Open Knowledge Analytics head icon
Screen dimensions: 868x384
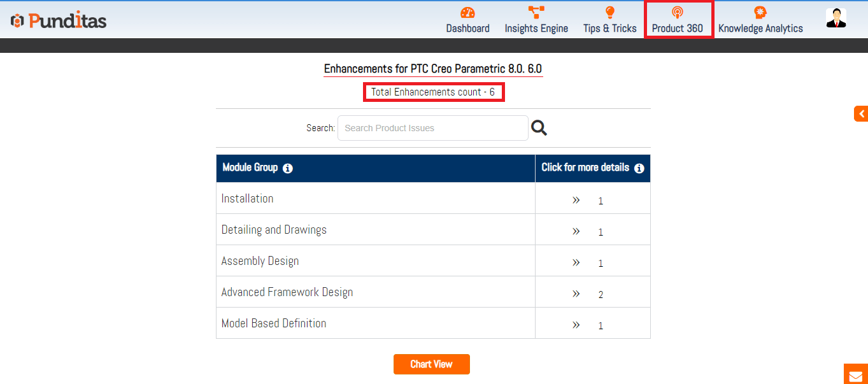(x=760, y=13)
